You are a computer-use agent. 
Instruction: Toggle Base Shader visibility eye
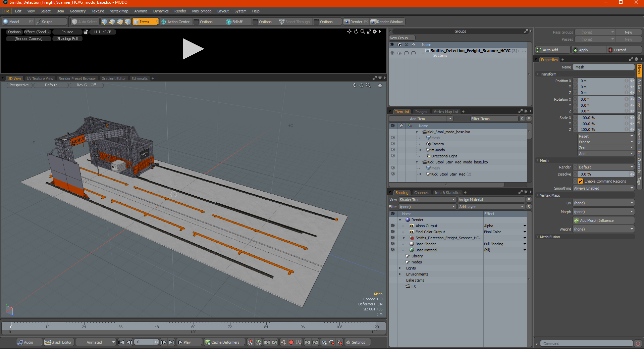393,244
